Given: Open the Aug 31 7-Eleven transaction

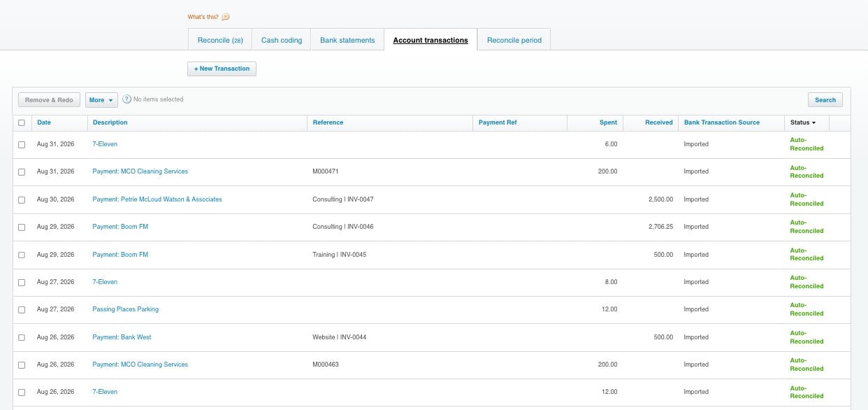Looking at the screenshot, I should click(105, 144).
